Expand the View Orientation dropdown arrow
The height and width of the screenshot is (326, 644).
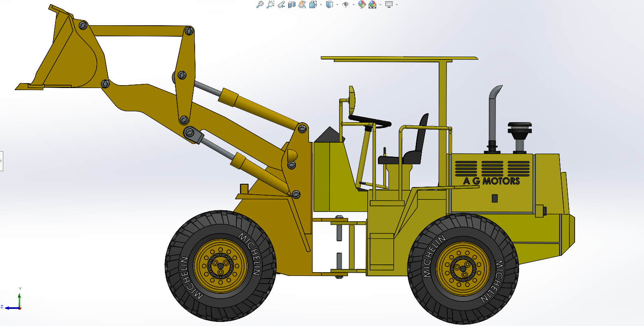coord(321,5)
